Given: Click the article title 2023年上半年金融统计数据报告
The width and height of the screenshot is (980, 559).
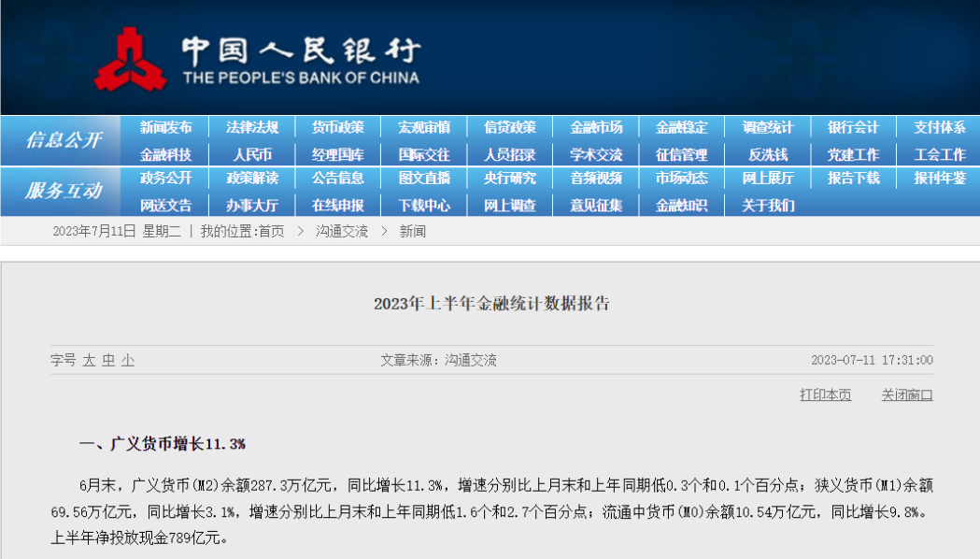Looking at the screenshot, I should coord(490,303).
